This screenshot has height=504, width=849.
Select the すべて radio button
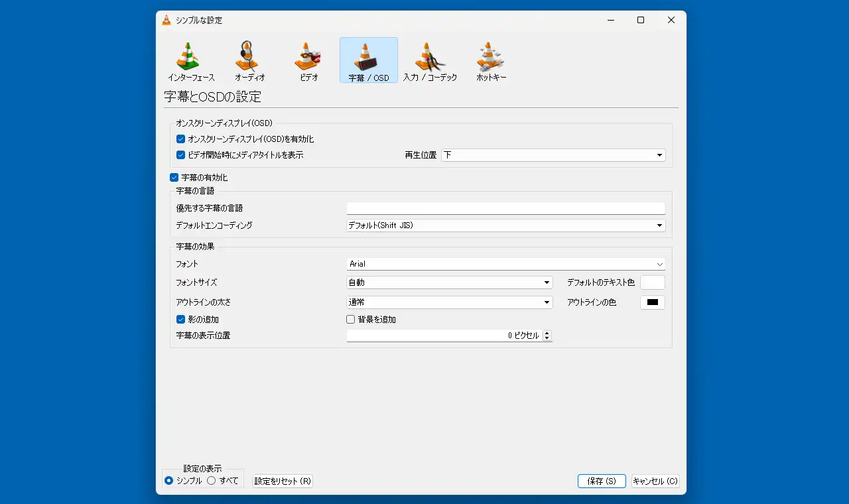tap(211, 481)
